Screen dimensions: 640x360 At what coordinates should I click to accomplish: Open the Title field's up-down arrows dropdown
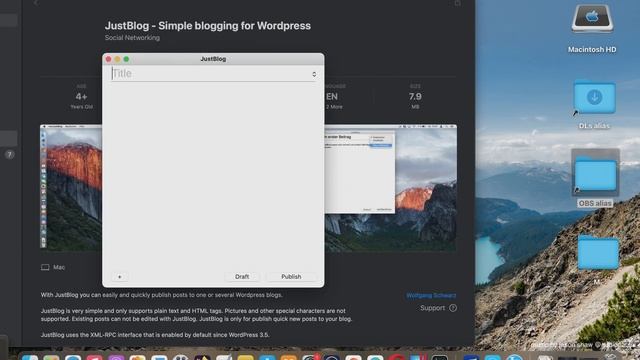tap(314, 74)
